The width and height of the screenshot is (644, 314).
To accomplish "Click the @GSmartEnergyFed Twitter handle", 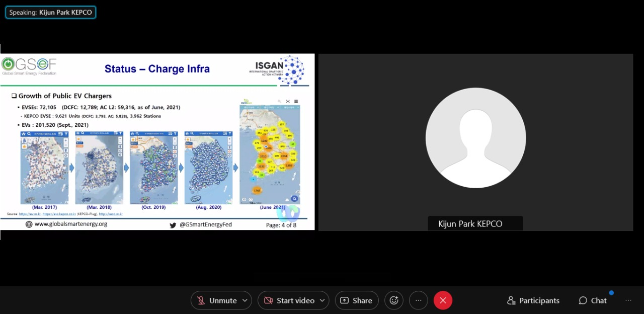I will 206,224.
